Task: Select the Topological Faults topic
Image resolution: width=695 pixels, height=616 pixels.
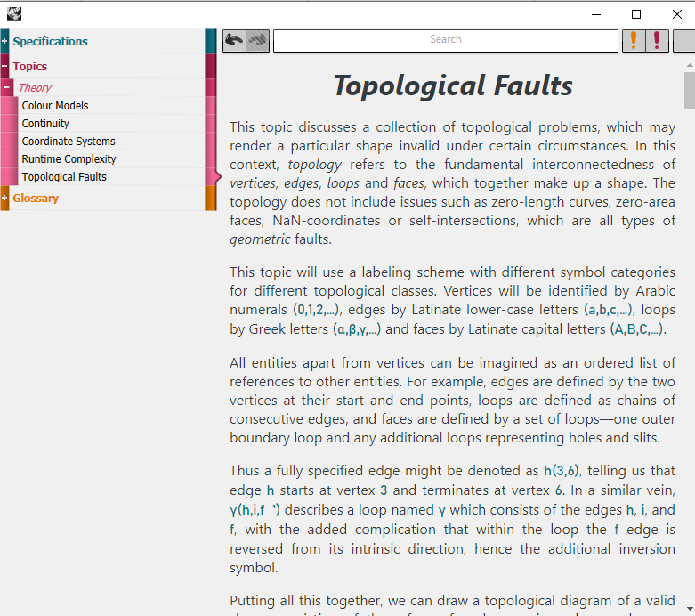Action: [64, 176]
